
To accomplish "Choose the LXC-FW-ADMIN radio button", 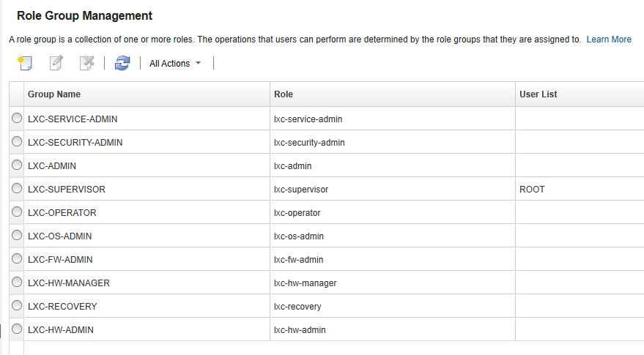I will (x=17, y=258).
